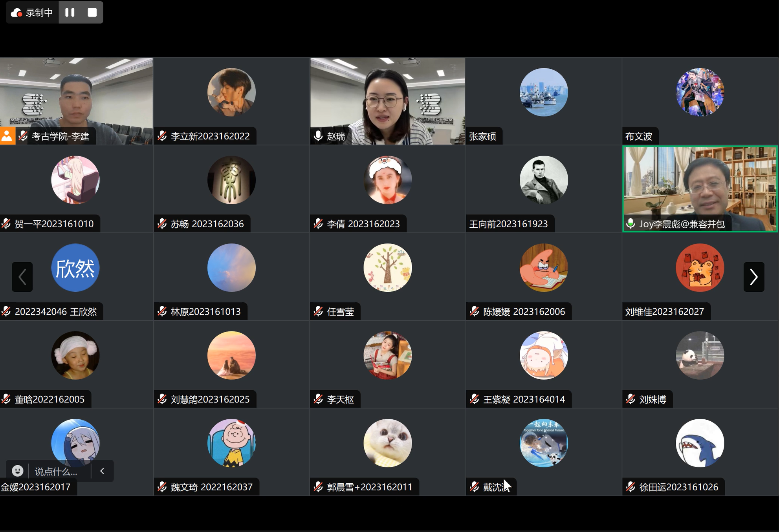Stop the recording with the square button
The height and width of the screenshot is (532, 779).
(x=92, y=13)
